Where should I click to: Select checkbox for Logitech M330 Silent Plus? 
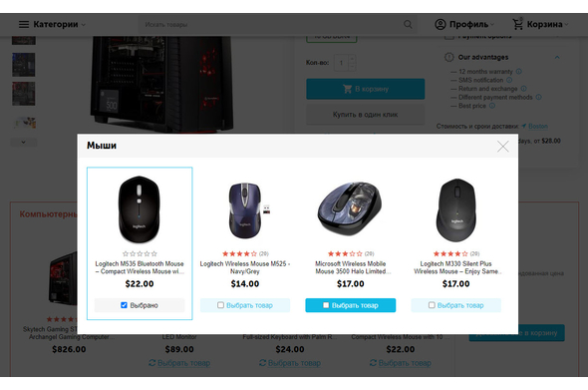click(x=432, y=305)
